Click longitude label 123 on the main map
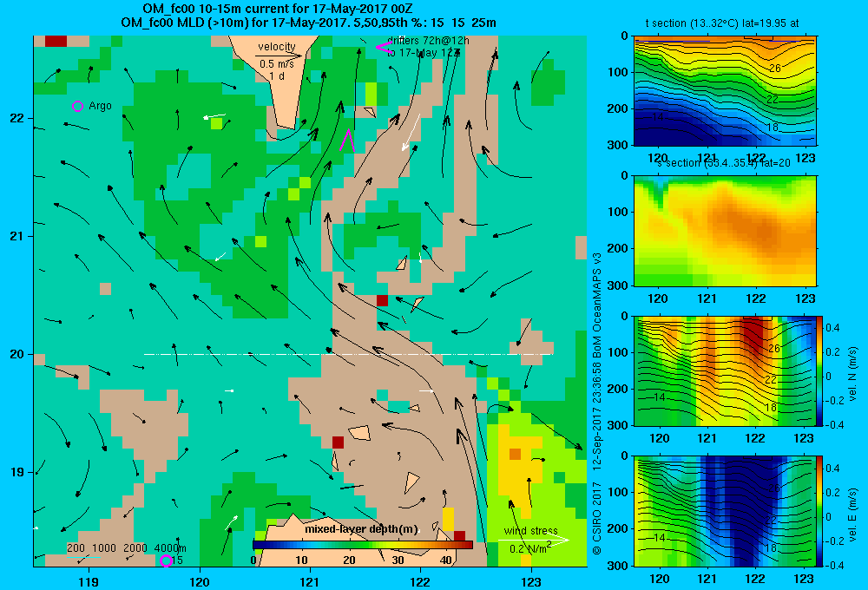Viewport: 868px width, 590px height. click(x=531, y=581)
